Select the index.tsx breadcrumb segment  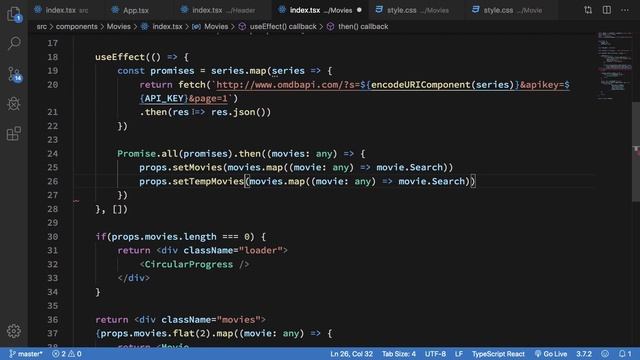click(162, 27)
